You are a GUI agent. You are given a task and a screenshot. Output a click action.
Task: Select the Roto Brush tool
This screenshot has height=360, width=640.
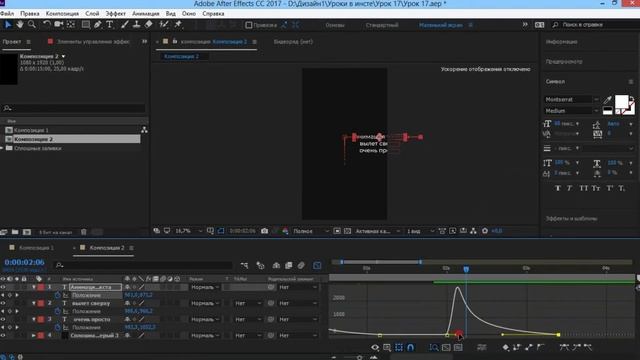(x=164, y=24)
